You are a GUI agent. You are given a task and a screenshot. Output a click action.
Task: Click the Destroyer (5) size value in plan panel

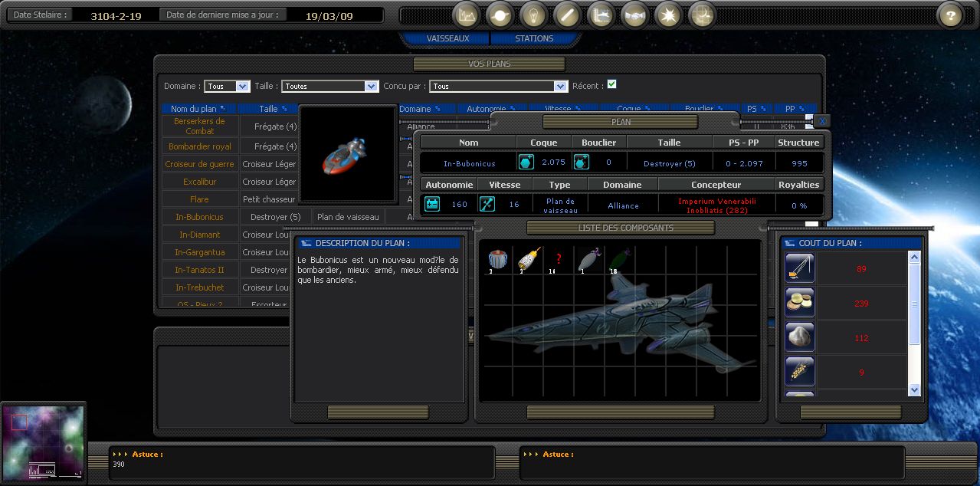[x=669, y=163]
